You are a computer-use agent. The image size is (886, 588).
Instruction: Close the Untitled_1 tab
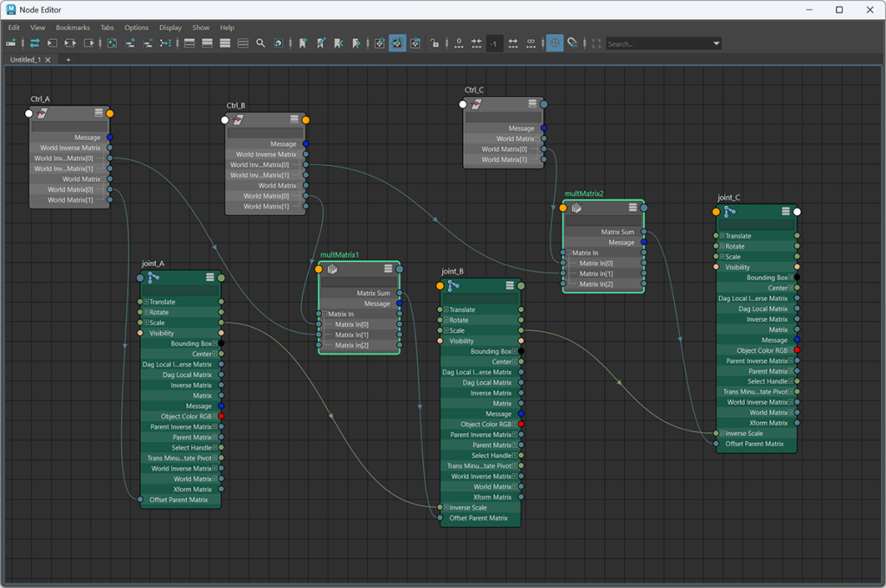(x=48, y=60)
